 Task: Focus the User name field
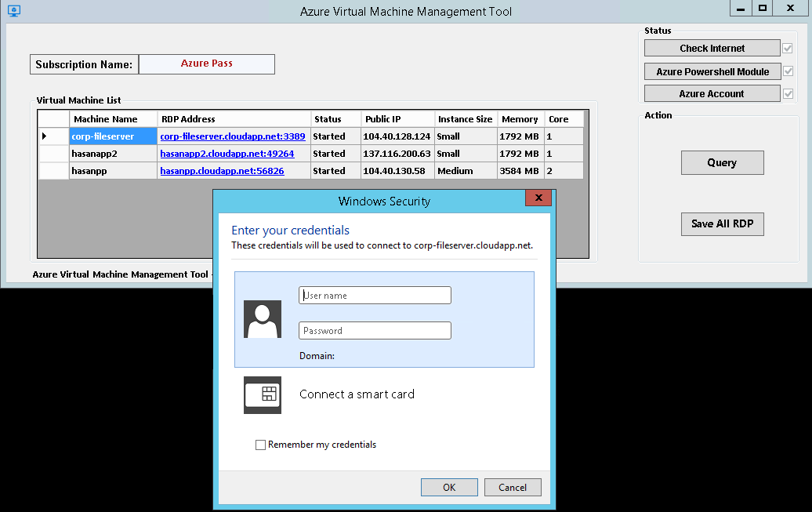click(375, 296)
